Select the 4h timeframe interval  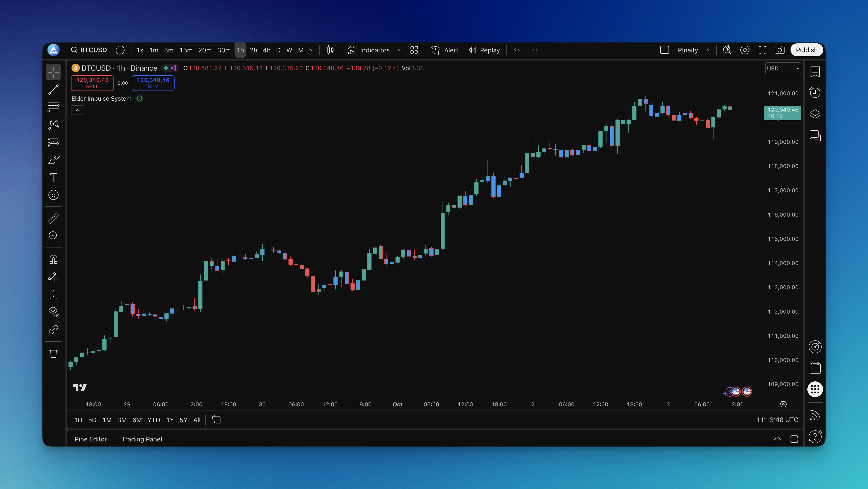(266, 50)
